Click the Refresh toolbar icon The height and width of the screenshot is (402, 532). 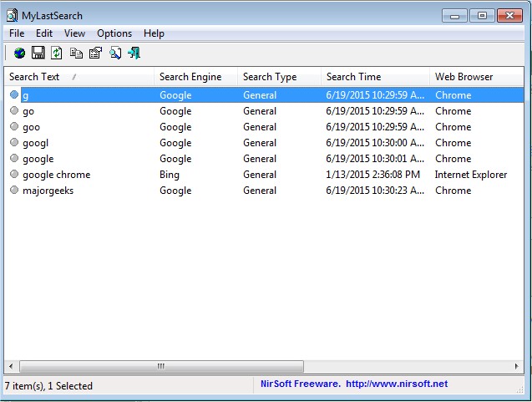pos(56,53)
